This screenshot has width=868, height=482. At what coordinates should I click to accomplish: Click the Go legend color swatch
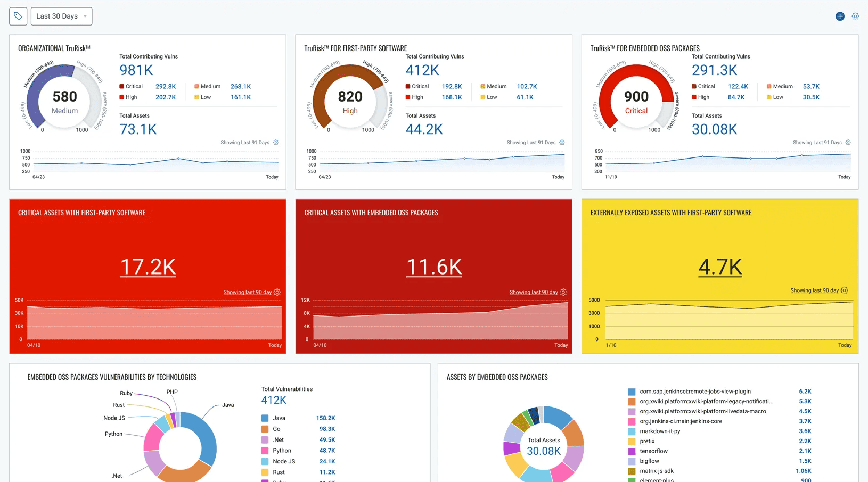click(265, 429)
